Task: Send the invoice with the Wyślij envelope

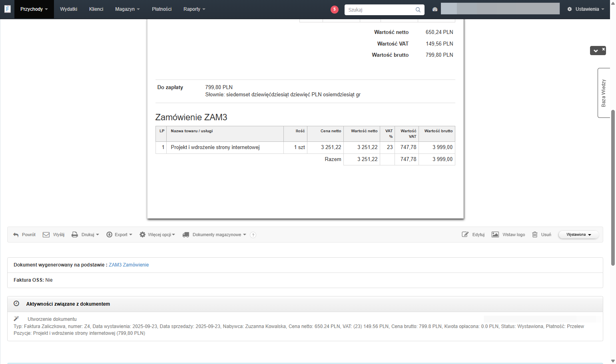Action: [x=54, y=235]
